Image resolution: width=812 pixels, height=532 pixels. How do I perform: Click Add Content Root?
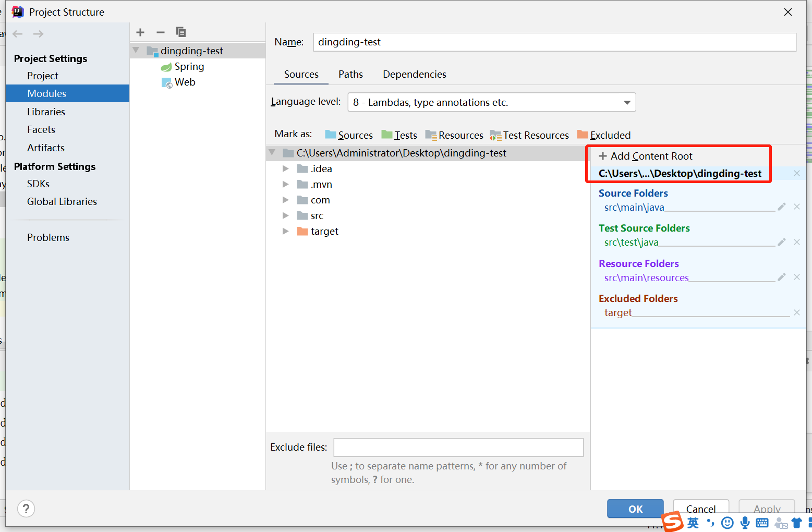[x=646, y=156]
